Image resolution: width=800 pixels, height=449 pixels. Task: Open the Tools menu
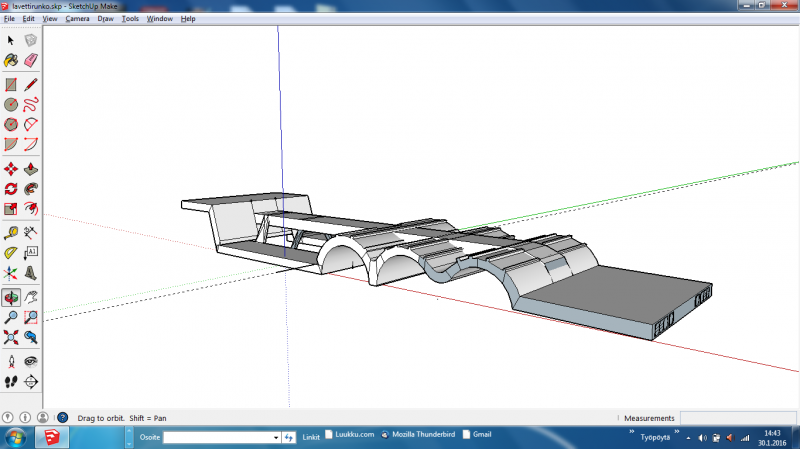point(130,19)
